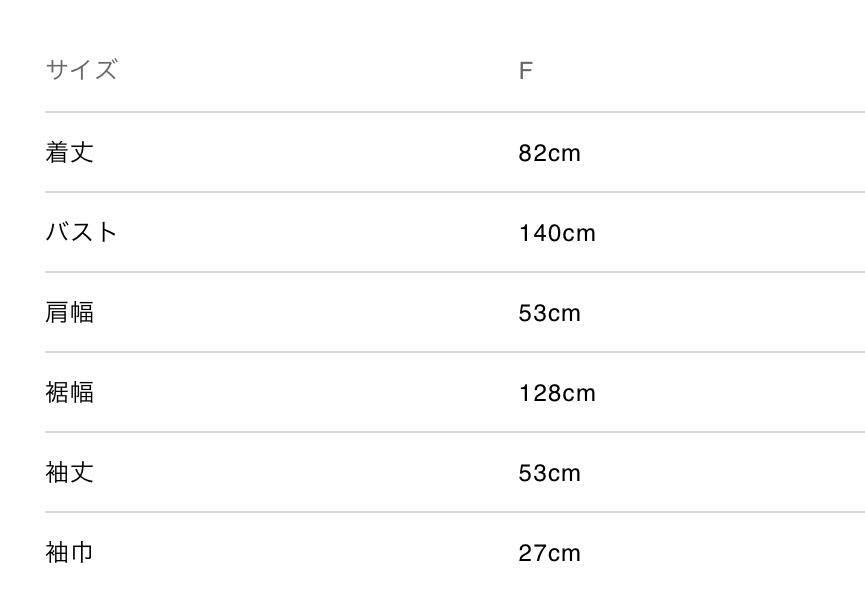
Task: Select the 128cm hem width value
Action: pyautogui.click(x=557, y=394)
